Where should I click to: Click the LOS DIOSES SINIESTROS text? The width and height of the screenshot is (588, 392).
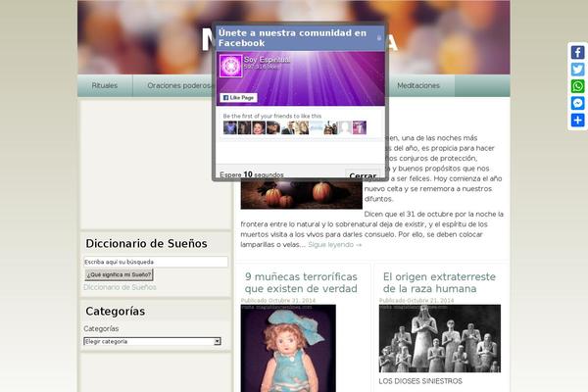pyautogui.click(x=420, y=381)
